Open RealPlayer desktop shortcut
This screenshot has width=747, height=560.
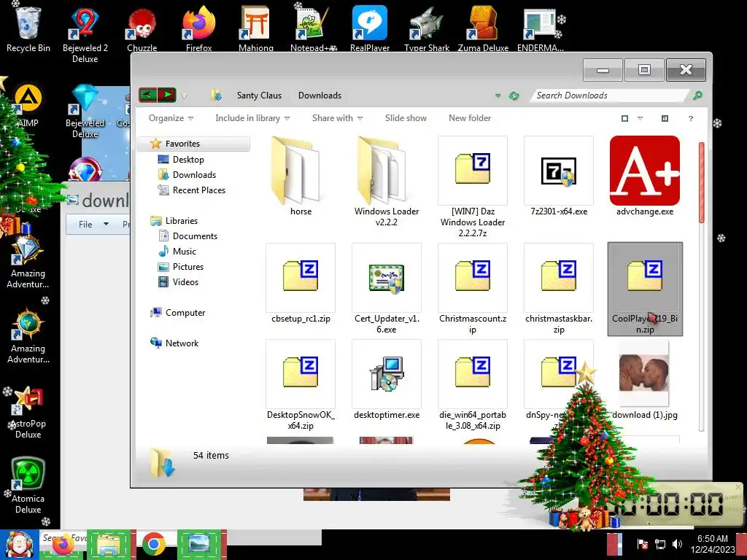pos(370,28)
